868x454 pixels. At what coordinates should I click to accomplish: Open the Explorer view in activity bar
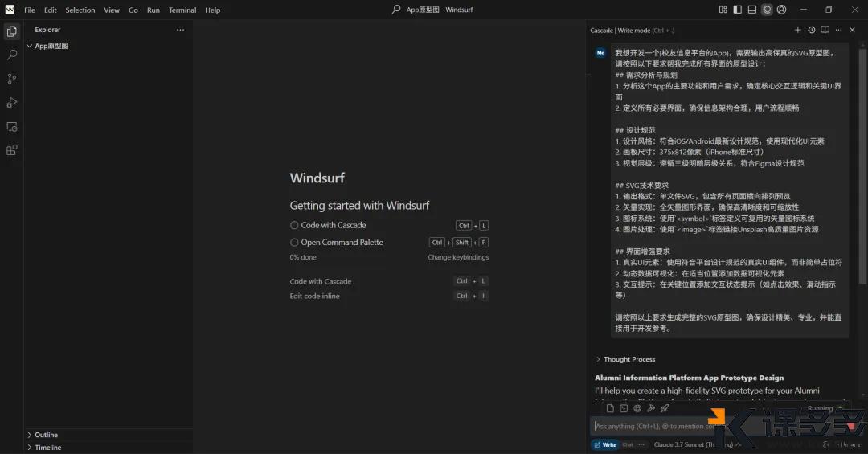pyautogui.click(x=11, y=31)
